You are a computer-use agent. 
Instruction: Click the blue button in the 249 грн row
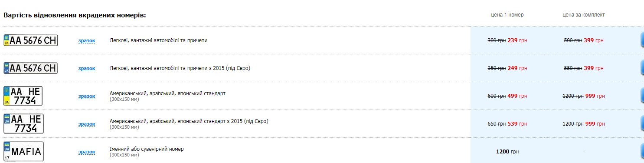[x=642, y=68]
